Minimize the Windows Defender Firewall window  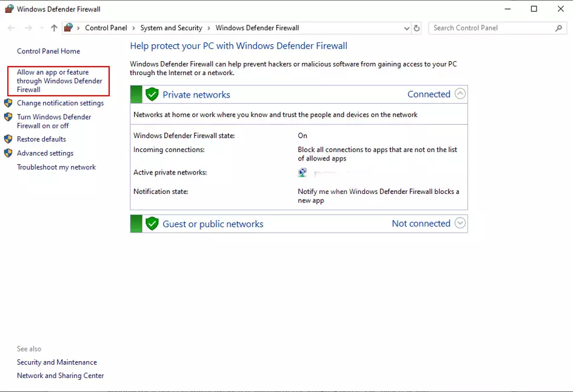point(508,8)
